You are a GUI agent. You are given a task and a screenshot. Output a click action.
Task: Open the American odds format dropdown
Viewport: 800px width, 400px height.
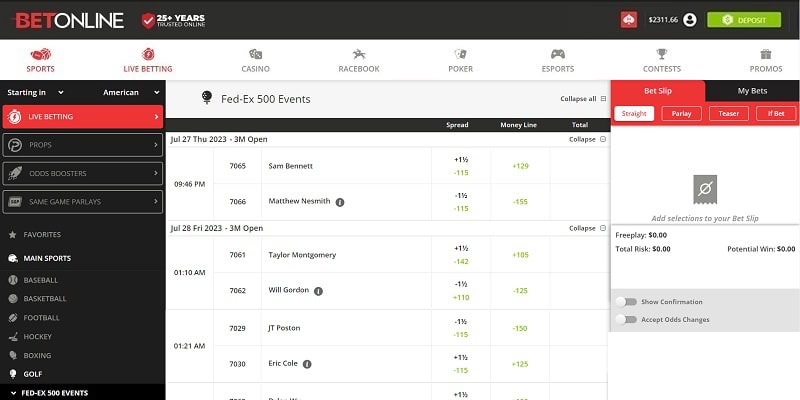[x=132, y=92]
